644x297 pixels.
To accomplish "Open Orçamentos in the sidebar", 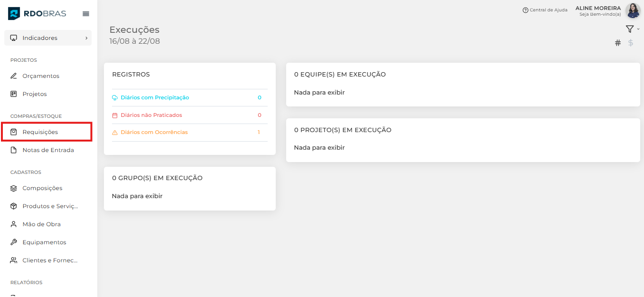I will click(x=41, y=76).
